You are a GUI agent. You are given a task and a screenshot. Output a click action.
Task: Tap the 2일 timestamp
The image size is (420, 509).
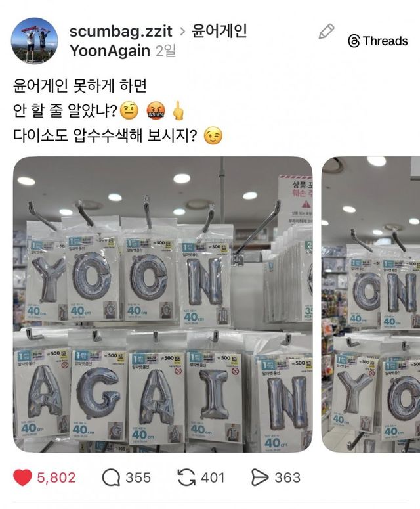166,51
